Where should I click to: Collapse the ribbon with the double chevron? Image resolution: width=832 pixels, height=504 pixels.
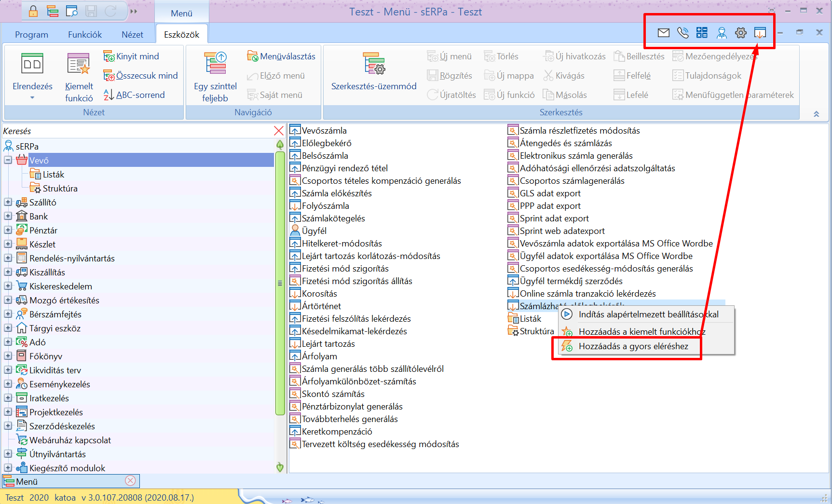[816, 114]
